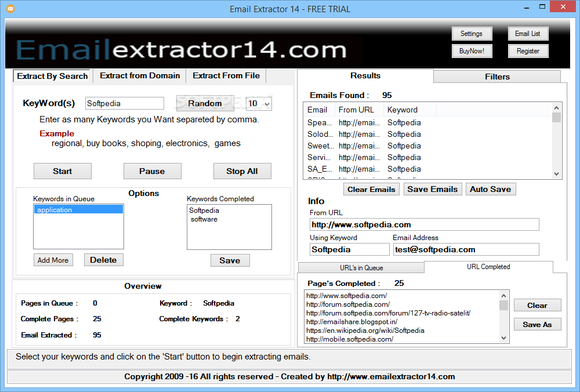Clear the completed URL list
The width and height of the screenshot is (580, 392).
[x=538, y=306]
